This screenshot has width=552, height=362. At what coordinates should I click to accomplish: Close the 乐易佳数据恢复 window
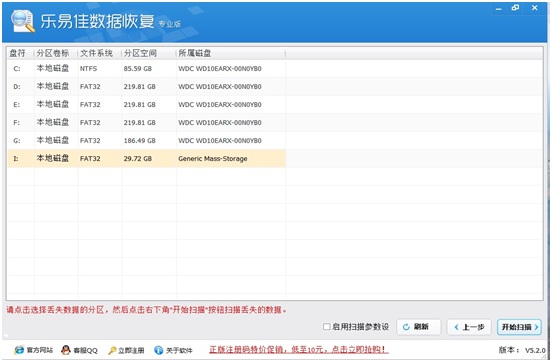pyautogui.click(x=535, y=7)
